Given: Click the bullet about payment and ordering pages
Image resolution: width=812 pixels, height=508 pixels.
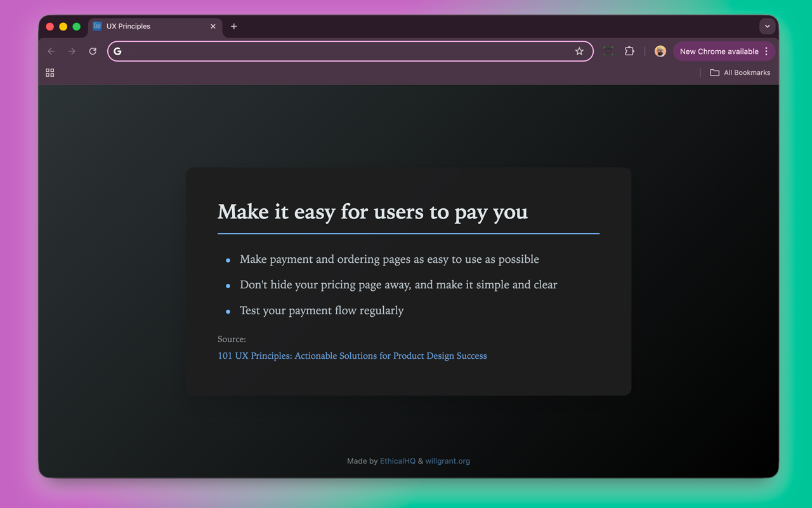Looking at the screenshot, I should click(390, 259).
